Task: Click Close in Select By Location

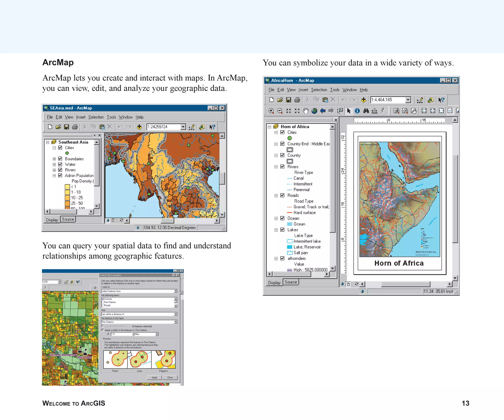Action: 170,377
